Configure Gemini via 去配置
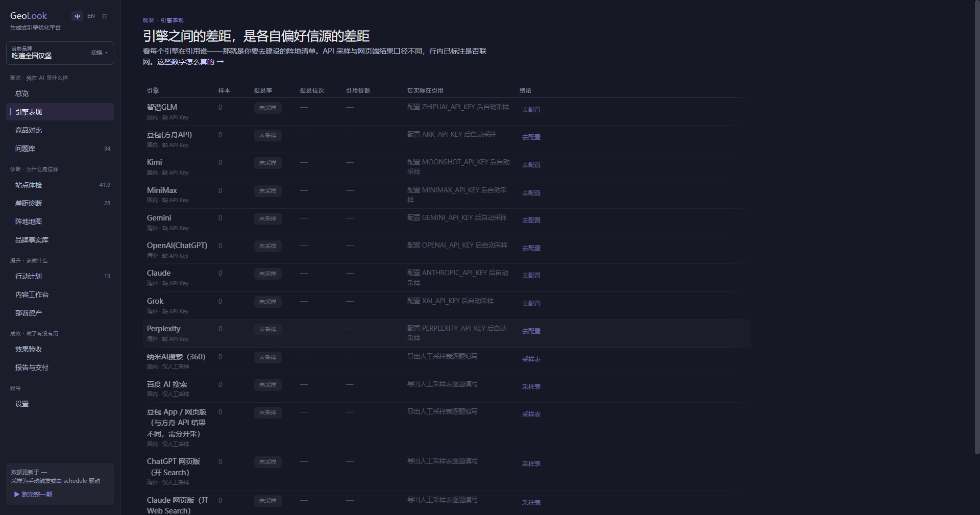 [531, 220]
